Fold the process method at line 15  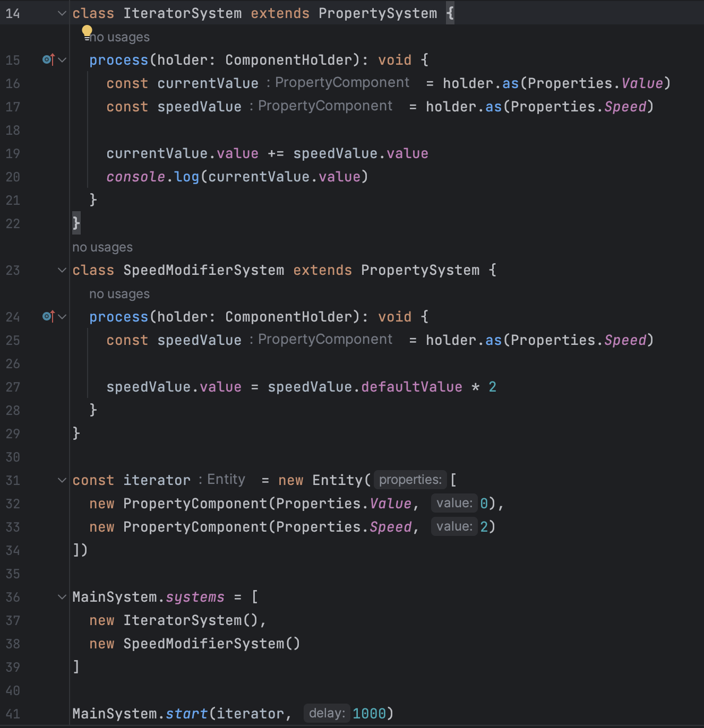click(62, 60)
